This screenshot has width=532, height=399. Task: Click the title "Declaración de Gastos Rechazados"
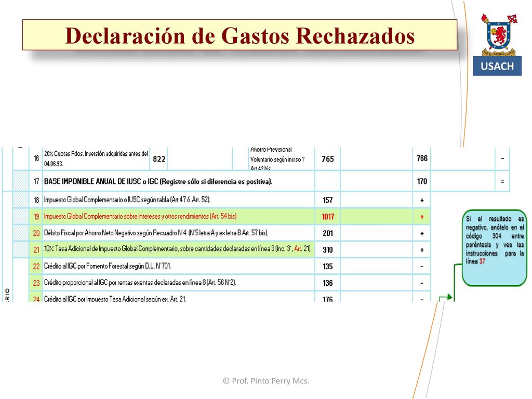tap(240, 35)
